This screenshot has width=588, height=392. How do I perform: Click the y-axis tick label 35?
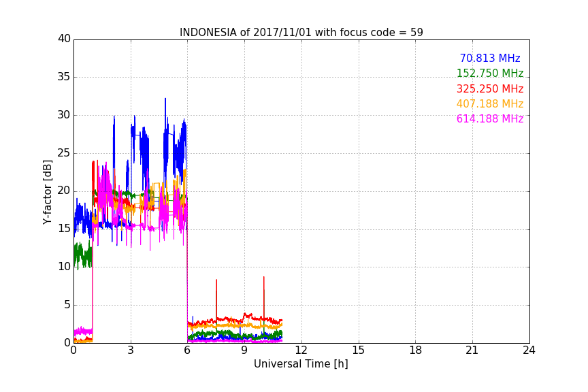[64, 77]
